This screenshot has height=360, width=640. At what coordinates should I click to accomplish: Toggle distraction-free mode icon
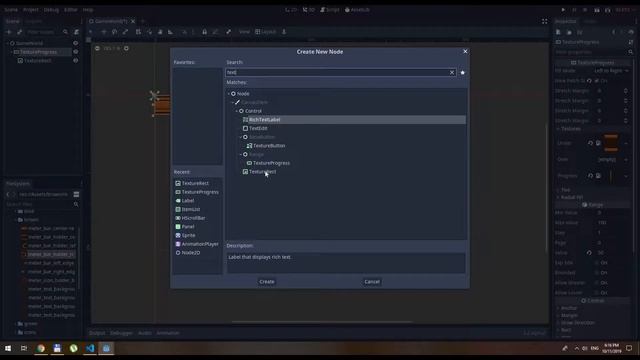544,21
